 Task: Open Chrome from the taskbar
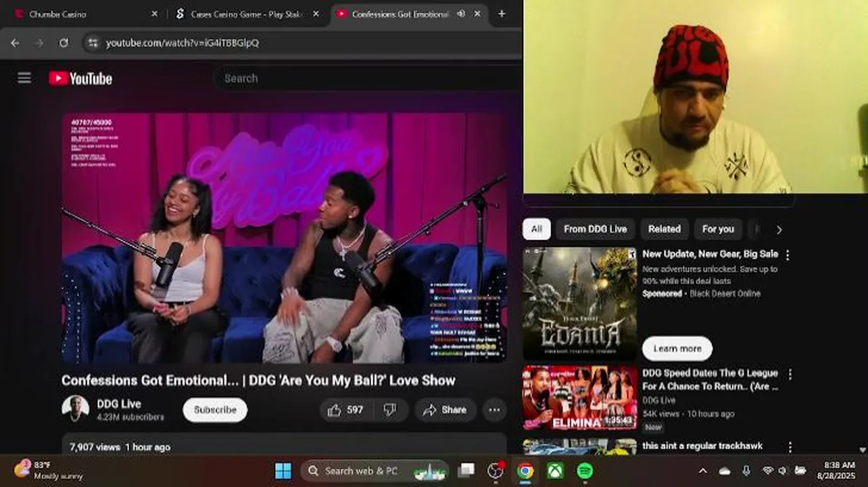tap(525, 471)
